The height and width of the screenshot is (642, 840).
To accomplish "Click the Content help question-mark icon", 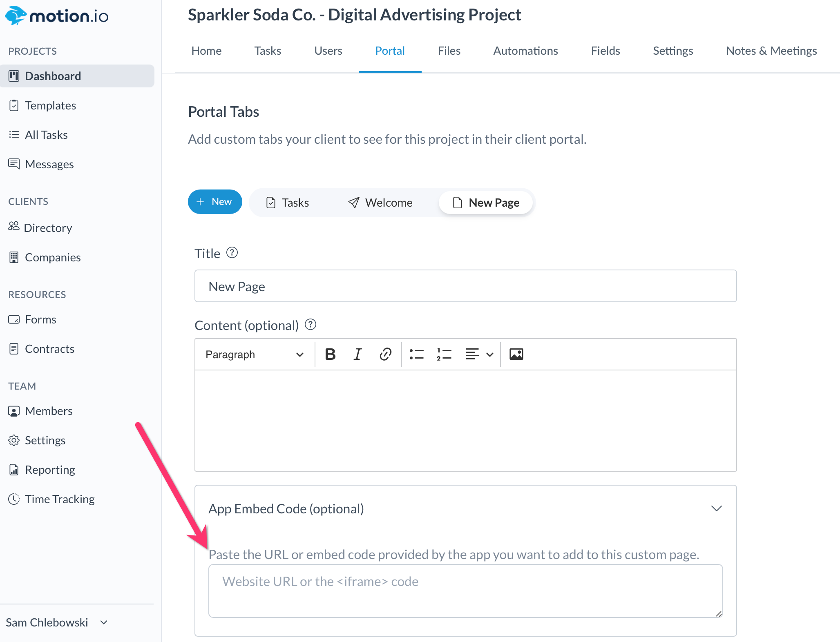I will click(311, 325).
